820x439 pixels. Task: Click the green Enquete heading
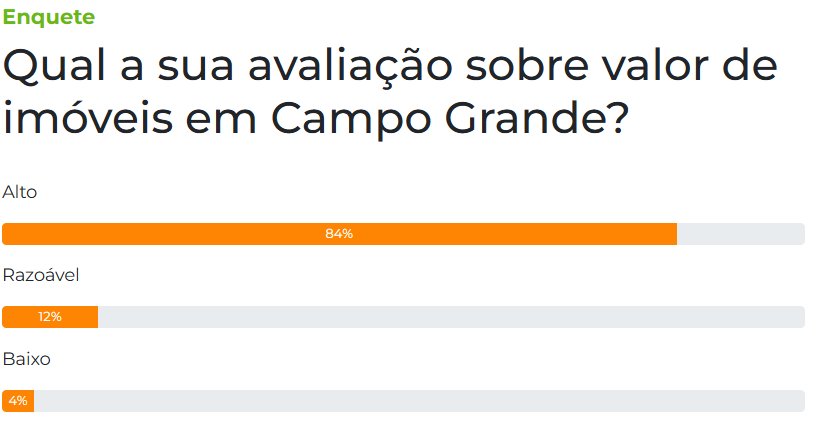pyautogui.click(x=49, y=17)
